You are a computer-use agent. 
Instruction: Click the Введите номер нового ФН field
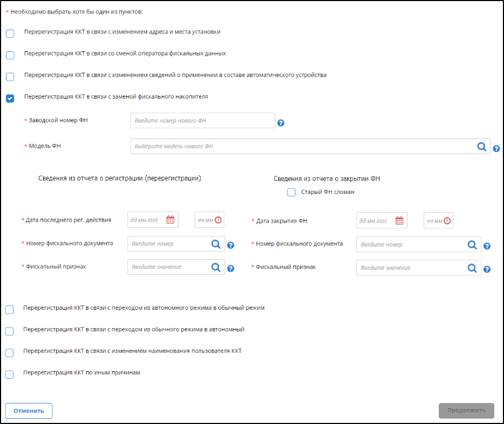coord(203,121)
